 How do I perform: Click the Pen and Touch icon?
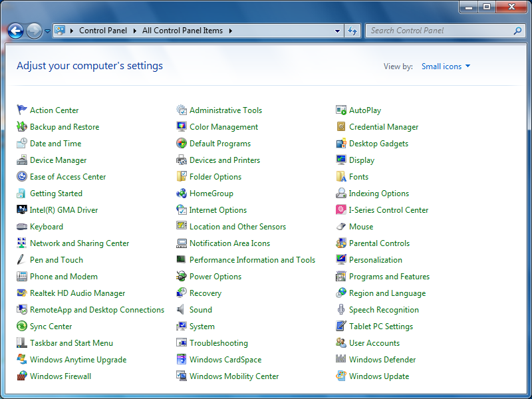[x=21, y=259]
